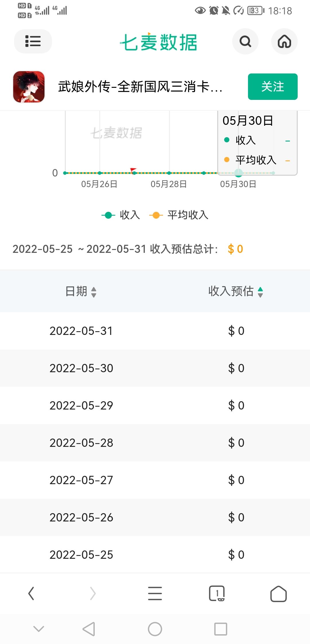The image size is (310, 644).
Task: Sort table by 收入预估 column
Action: [x=236, y=292]
